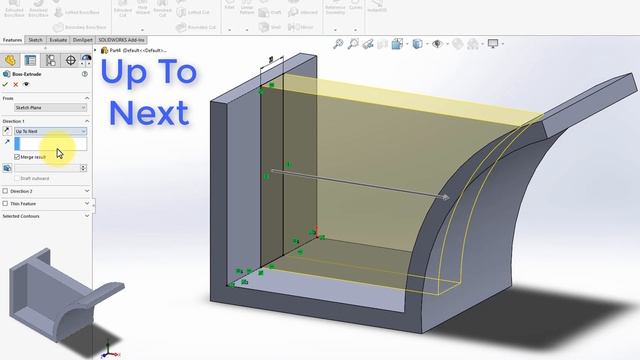Click the extrude direction arrow handle in viewport
640x360 pixels.
click(x=445, y=197)
